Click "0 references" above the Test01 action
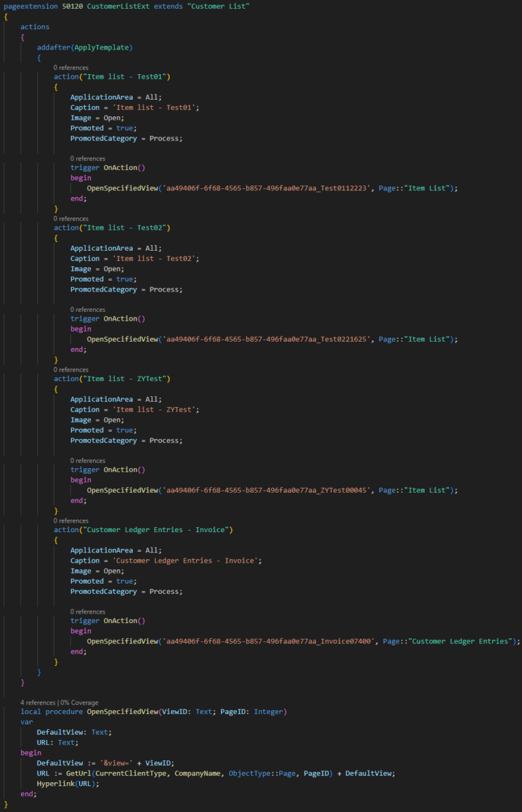522x812 pixels. click(x=71, y=67)
